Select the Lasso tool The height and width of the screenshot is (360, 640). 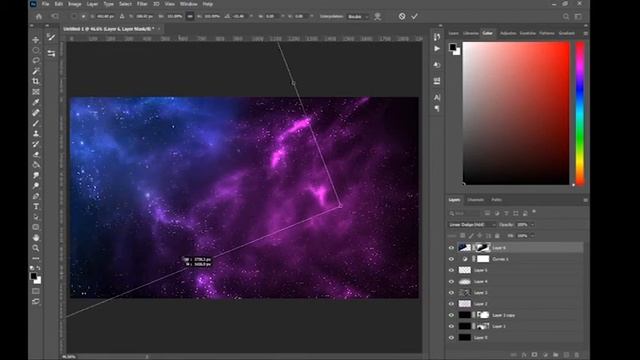(36, 60)
